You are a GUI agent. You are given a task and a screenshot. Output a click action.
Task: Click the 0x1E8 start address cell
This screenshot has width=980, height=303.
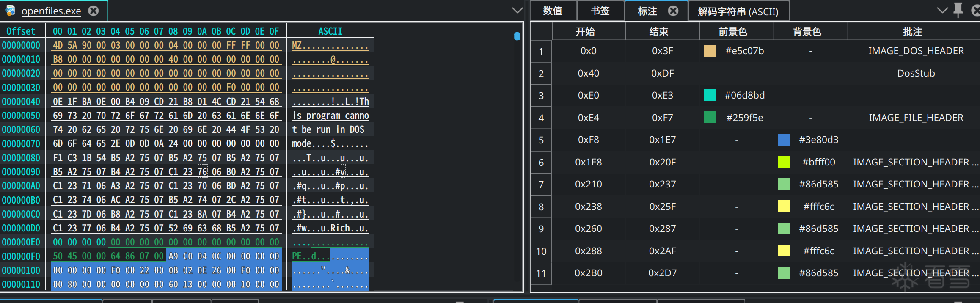click(x=589, y=162)
